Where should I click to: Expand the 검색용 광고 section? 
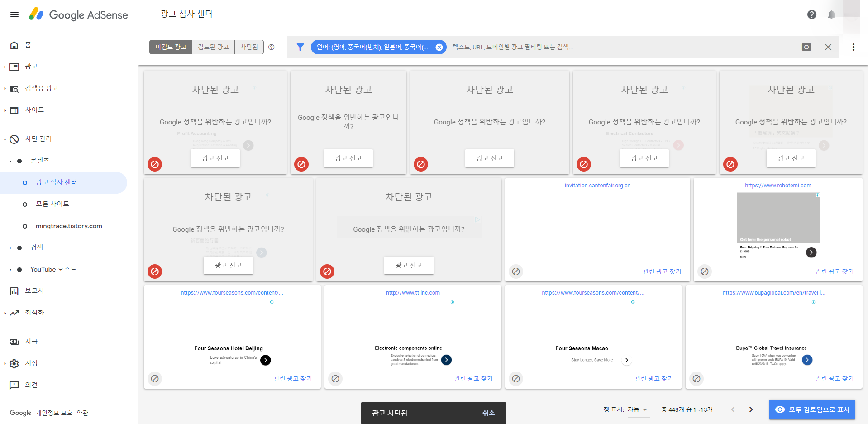click(x=5, y=89)
